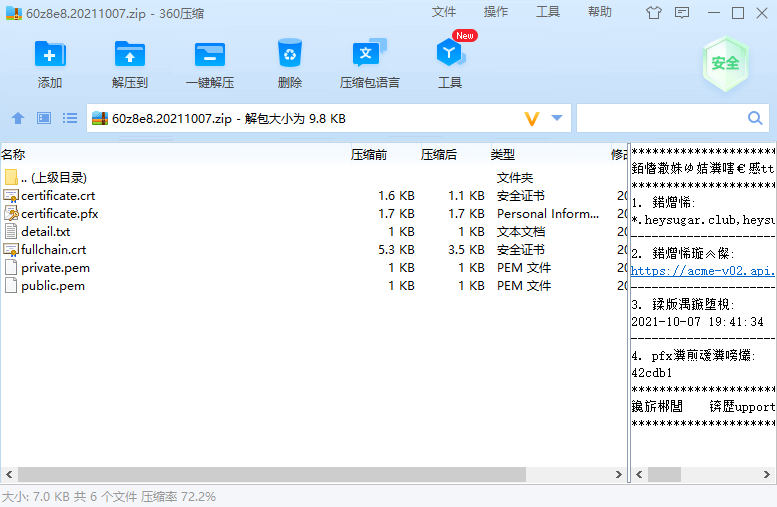Go up one level with the up arrow
The height and width of the screenshot is (507, 777).
[17, 118]
